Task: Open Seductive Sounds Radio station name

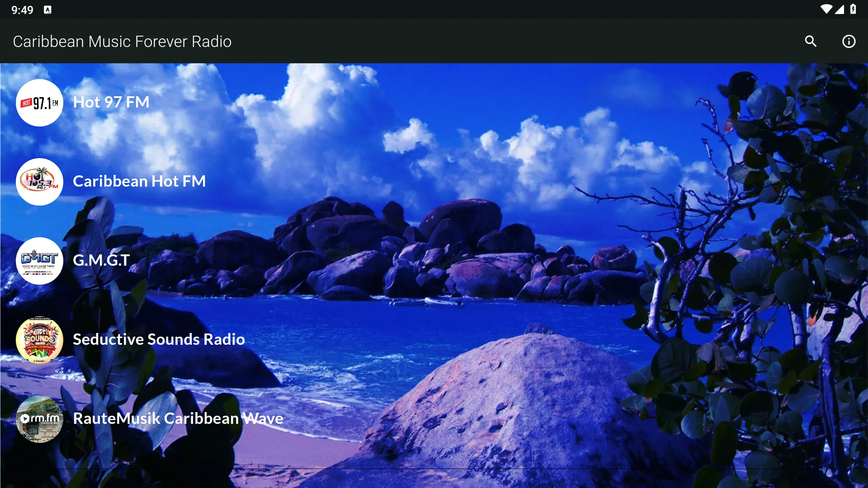Action: pyautogui.click(x=159, y=339)
